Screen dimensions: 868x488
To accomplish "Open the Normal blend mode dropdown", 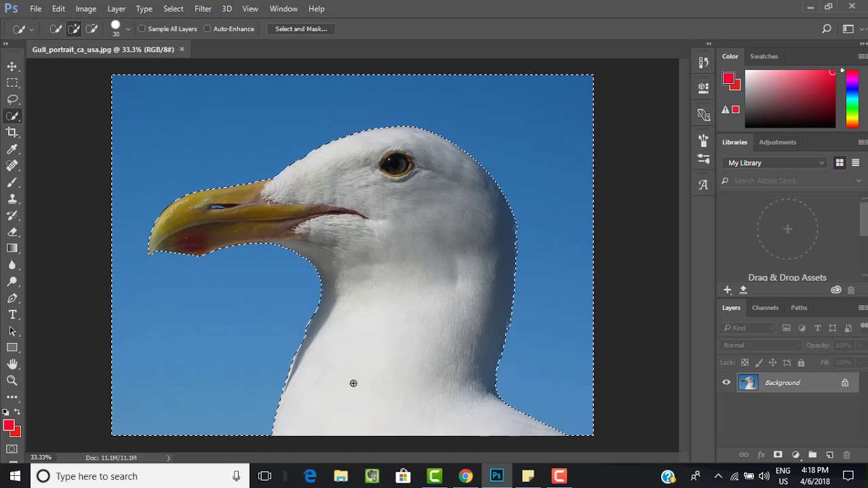I will coord(760,345).
